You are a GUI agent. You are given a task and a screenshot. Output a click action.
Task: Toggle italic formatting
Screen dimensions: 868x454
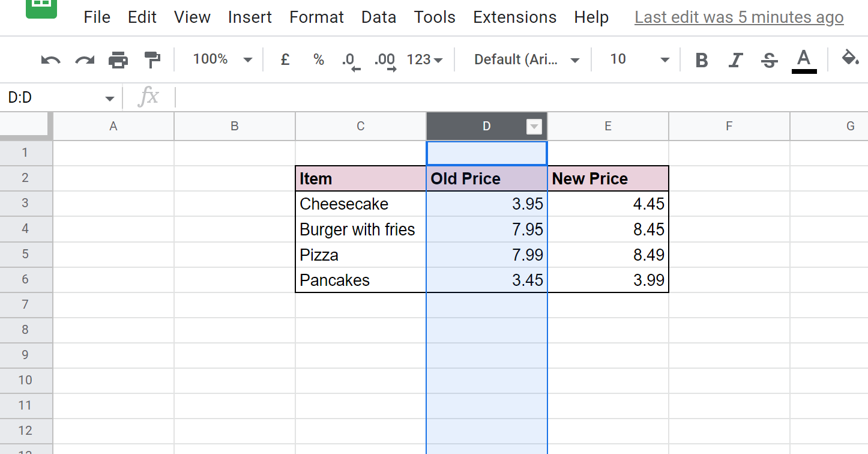tap(735, 59)
